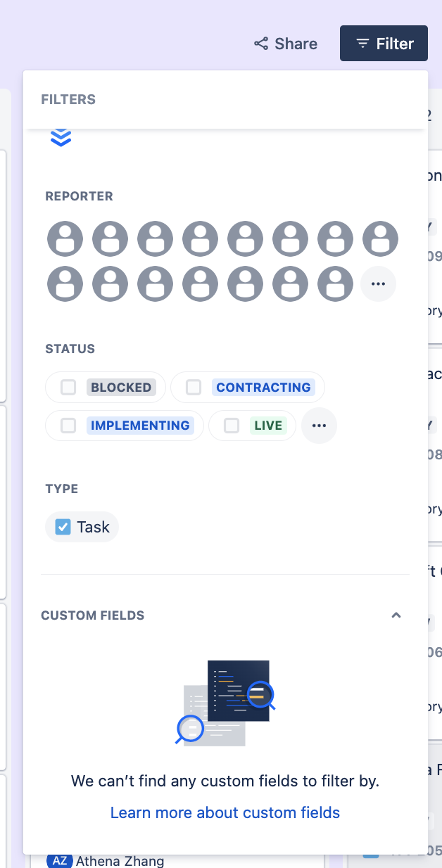442x868 pixels.
Task: Select the first reporter avatar in the second row
Action: tap(65, 284)
